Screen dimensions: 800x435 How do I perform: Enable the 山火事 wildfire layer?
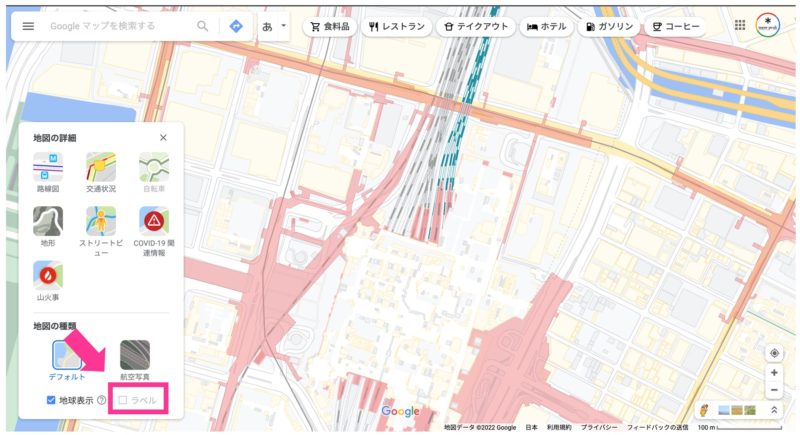point(48,275)
